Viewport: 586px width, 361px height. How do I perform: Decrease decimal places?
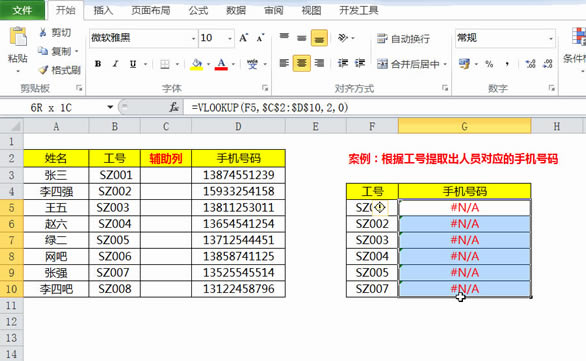pyautogui.click(x=548, y=64)
